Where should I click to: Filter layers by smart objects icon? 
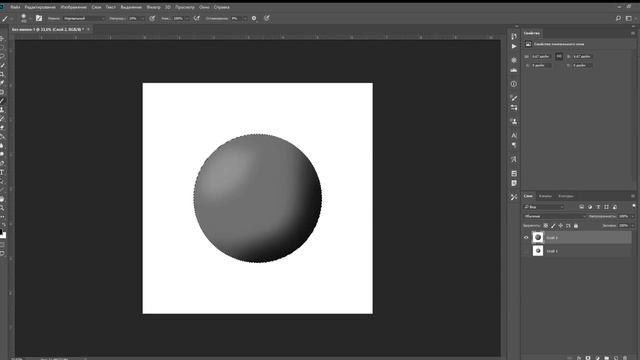[615, 207]
